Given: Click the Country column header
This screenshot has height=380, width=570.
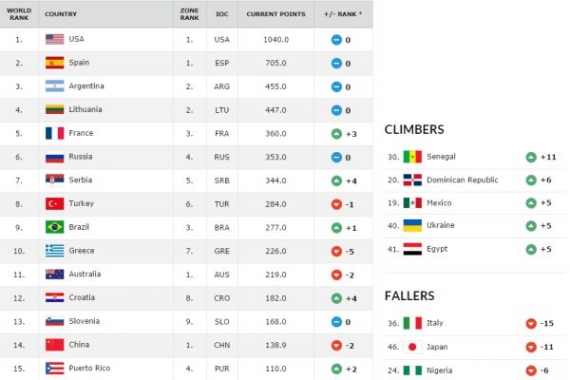Looking at the screenshot, I should pyautogui.click(x=61, y=14).
